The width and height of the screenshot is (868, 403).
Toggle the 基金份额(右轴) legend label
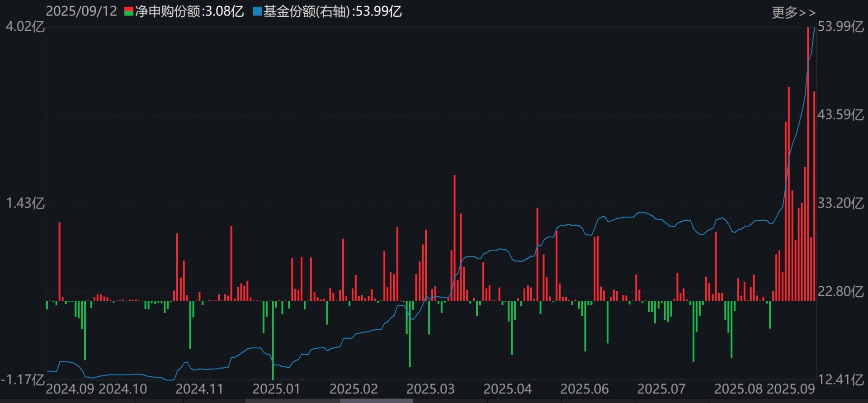332,12
